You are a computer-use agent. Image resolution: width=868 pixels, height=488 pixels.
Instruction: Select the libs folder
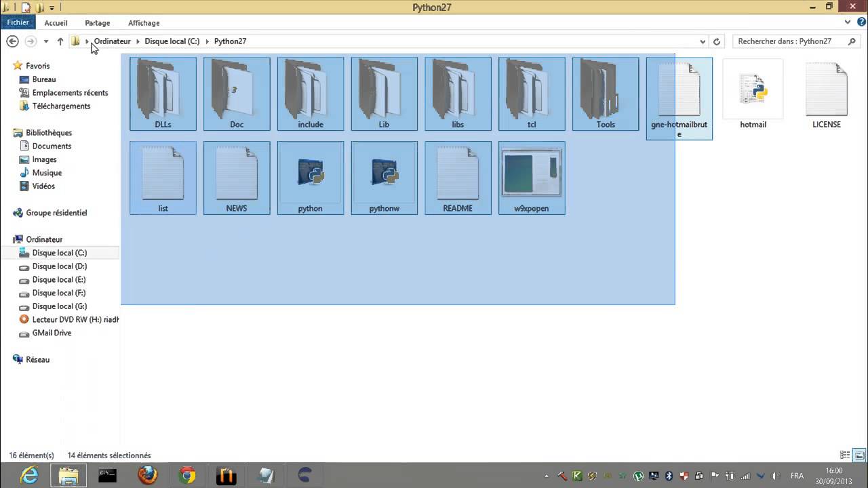coord(458,94)
